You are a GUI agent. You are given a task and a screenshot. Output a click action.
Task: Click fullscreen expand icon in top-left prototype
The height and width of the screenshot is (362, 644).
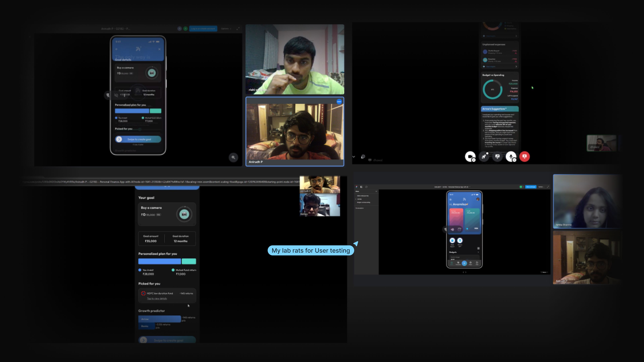[x=238, y=28]
